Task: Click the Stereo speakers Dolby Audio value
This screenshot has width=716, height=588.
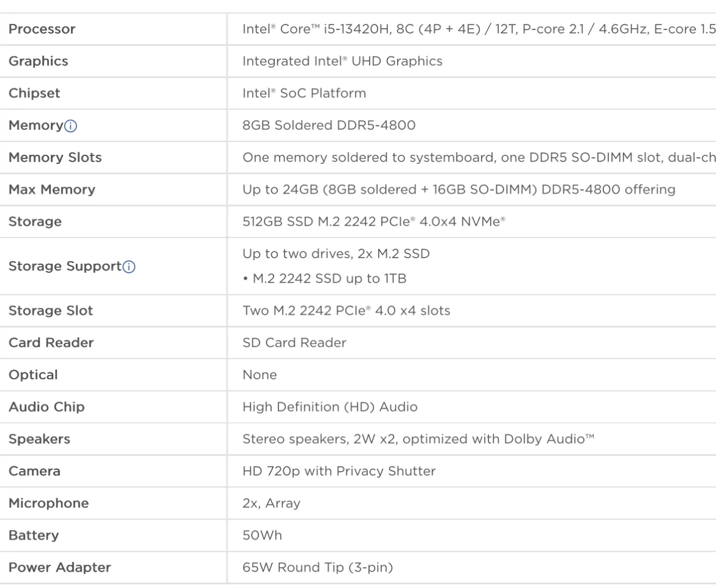Action: 419,439
